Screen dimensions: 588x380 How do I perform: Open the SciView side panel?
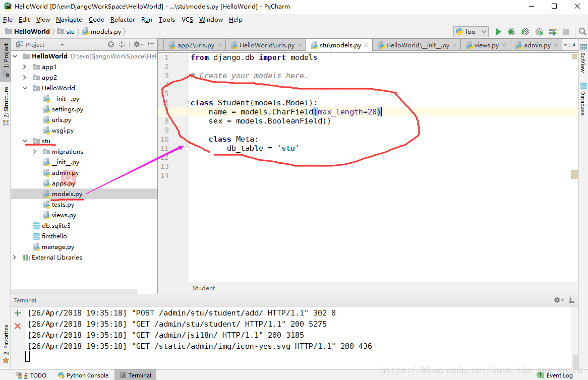583,58
